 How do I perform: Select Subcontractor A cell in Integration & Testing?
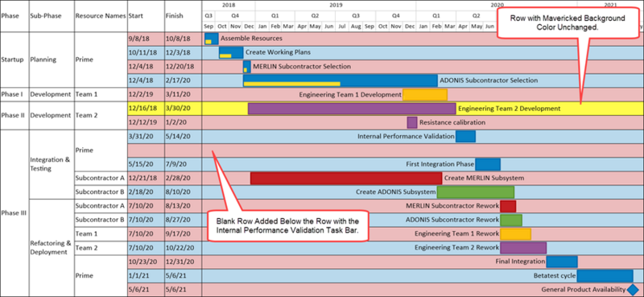coord(101,179)
